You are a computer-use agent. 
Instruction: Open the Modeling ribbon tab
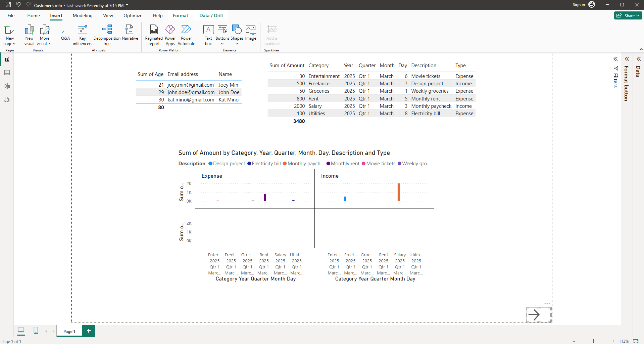coord(83,15)
